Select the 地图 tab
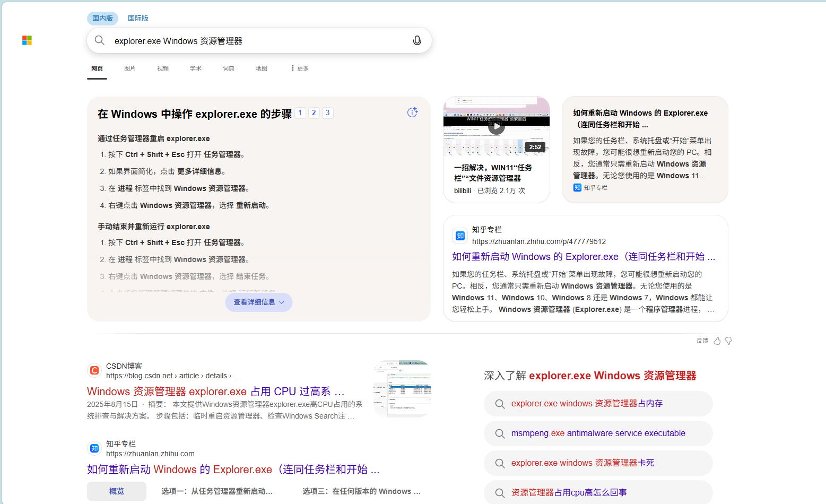Image resolution: width=826 pixels, height=504 pixels. (262, 68)
